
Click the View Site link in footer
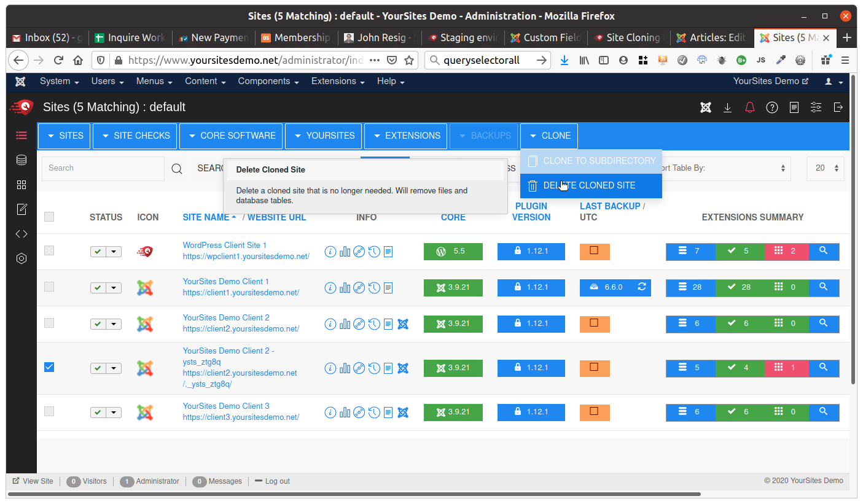click(x=33, y=481)
